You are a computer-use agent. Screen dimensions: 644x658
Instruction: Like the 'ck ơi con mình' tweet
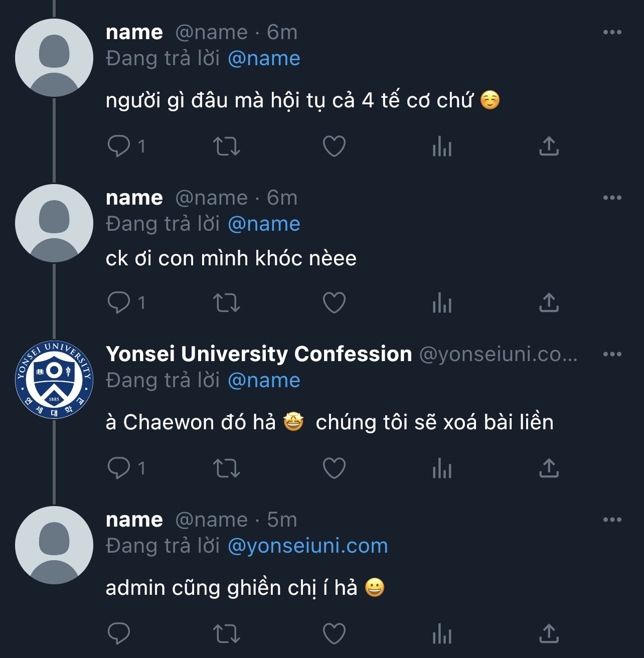(334, 303)
